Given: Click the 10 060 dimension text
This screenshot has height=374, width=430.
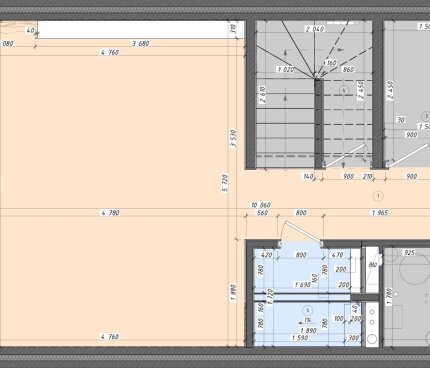Looking at the screenshot, I should click(x=261, y=205).
